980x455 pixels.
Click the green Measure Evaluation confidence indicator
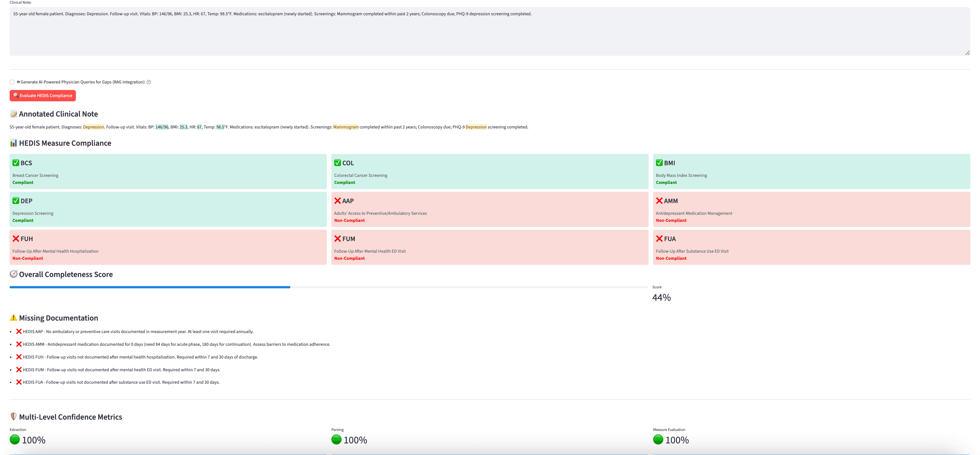point(658,440)
